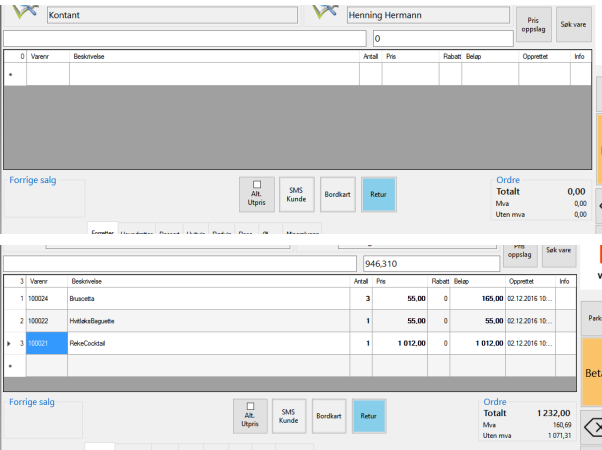Viewport: 602px width, 450px height.
Task: Switch to the Hovedretter tab
Action: click(136, 233)
